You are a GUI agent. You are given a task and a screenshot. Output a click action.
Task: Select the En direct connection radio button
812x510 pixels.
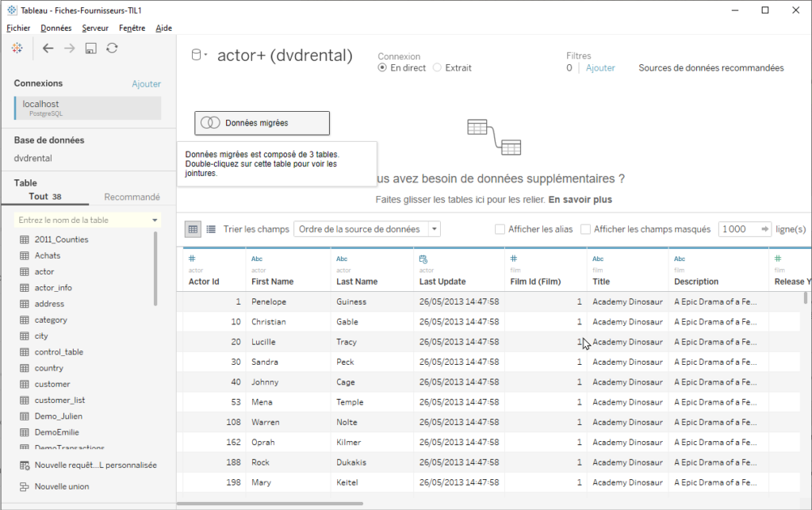pos(382,68)
